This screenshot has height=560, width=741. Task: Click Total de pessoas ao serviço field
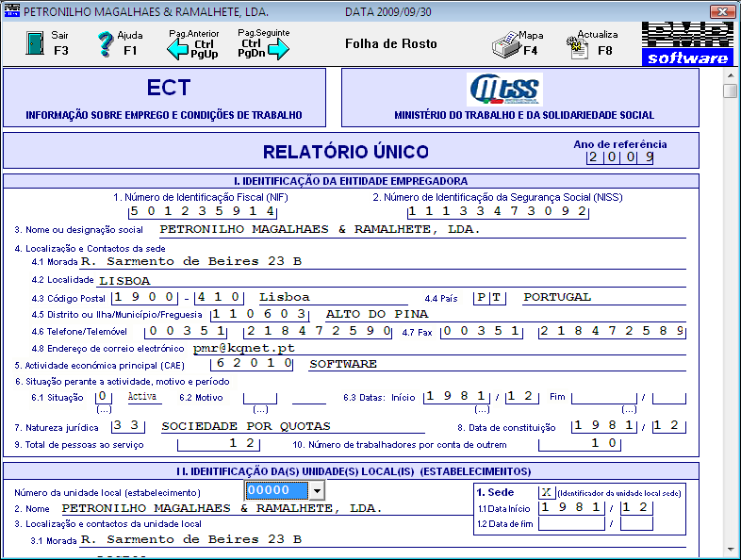219,444
